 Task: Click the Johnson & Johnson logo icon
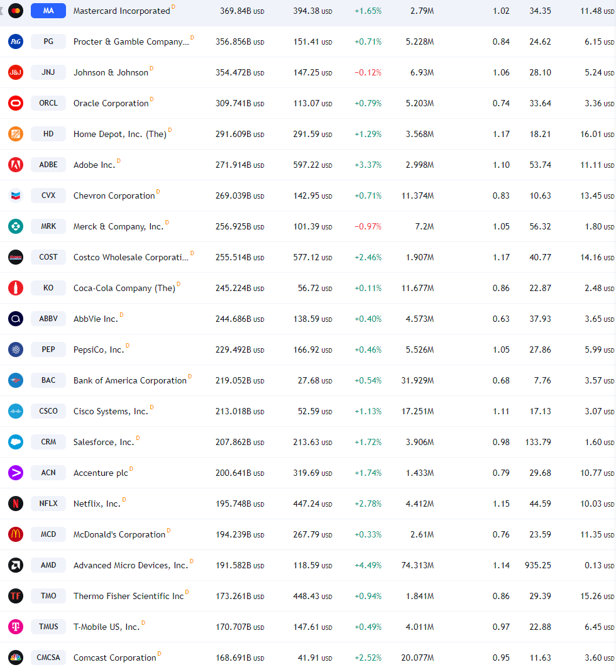[x=16, y=72]
